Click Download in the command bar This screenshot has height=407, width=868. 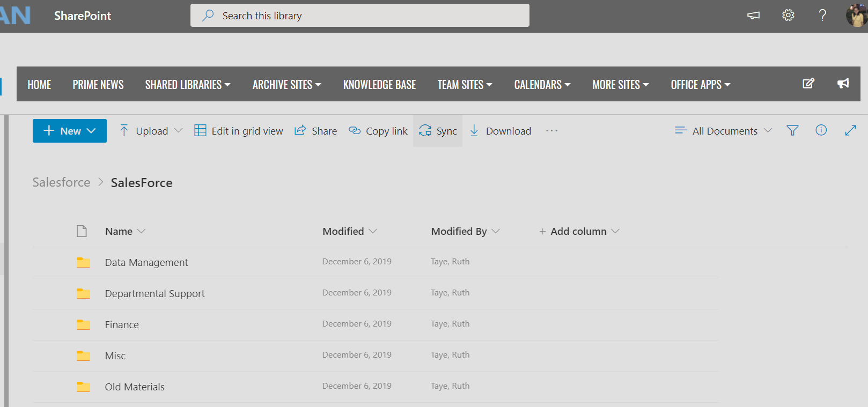500,131
